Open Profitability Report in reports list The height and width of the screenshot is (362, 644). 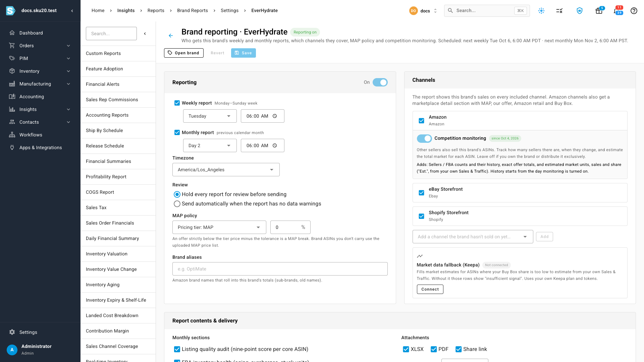[x=118, y=177]
